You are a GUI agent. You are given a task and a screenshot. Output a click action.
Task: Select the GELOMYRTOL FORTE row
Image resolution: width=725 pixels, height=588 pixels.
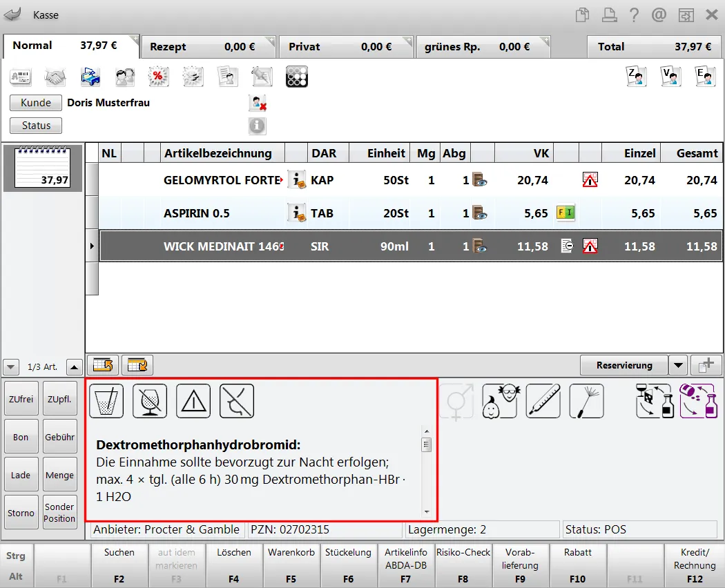[411, 179]
